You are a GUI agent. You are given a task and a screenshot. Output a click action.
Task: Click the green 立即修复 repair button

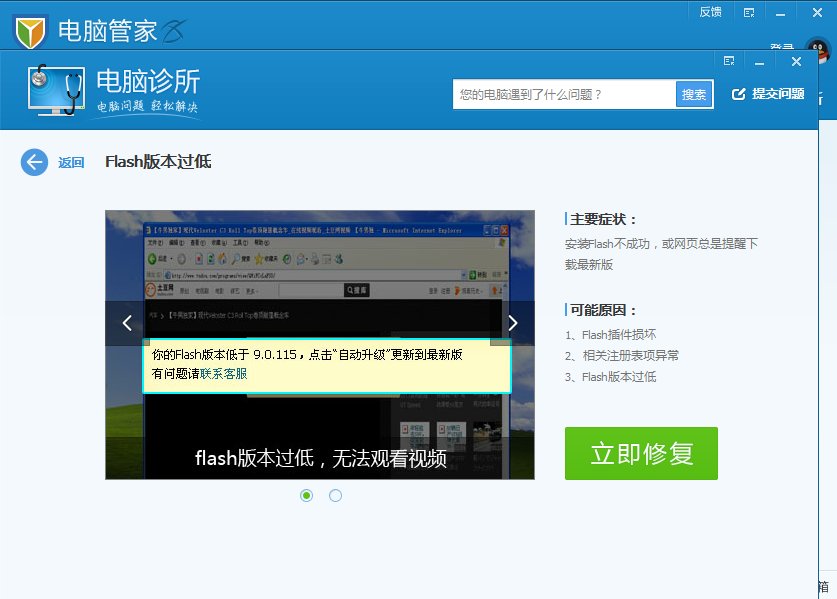pyautogui.click(x=641, y=452)
